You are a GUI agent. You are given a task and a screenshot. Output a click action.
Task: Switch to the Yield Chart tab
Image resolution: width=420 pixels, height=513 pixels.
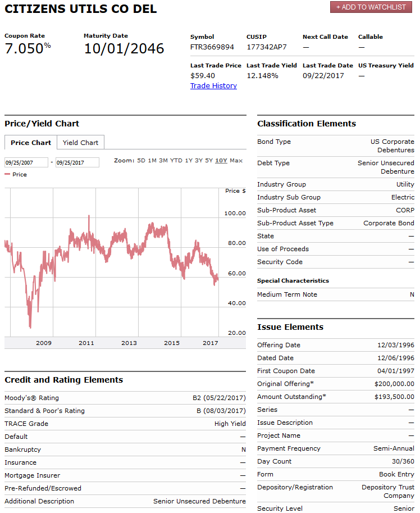80,143
